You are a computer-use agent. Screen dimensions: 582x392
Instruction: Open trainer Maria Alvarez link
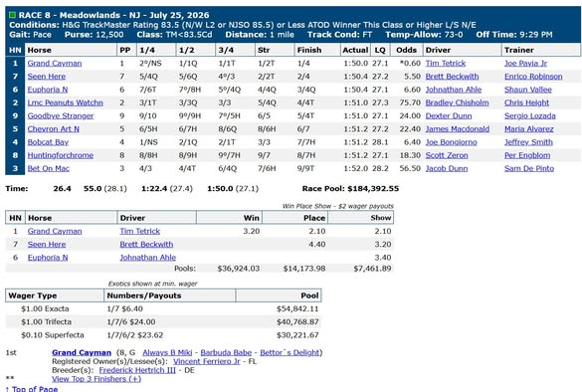click(529, 129)
